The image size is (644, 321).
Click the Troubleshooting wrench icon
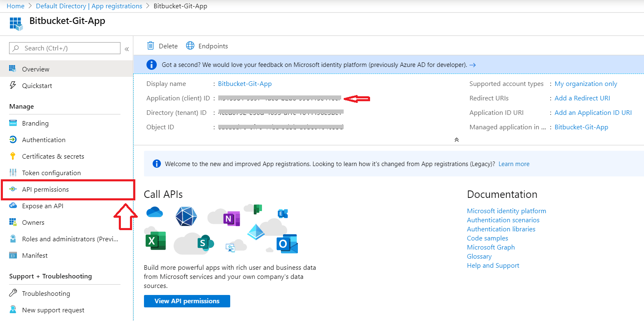pos(13,293)
